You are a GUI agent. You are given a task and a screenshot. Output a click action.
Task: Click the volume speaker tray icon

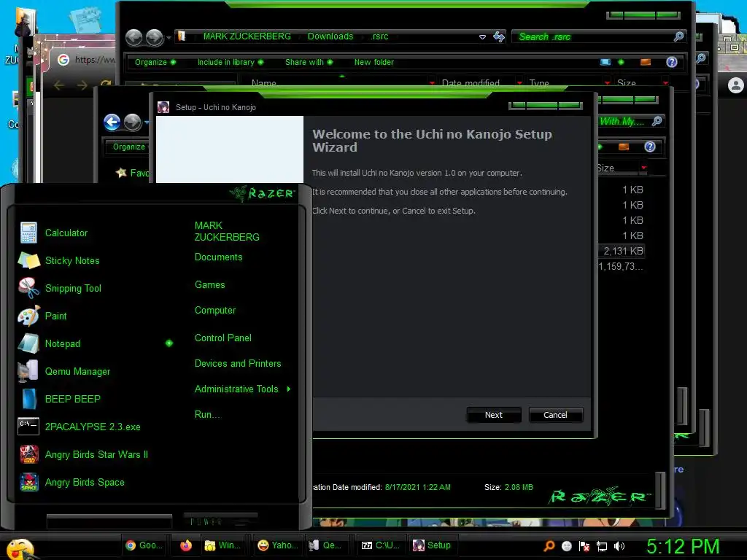[x=619, y=546]
